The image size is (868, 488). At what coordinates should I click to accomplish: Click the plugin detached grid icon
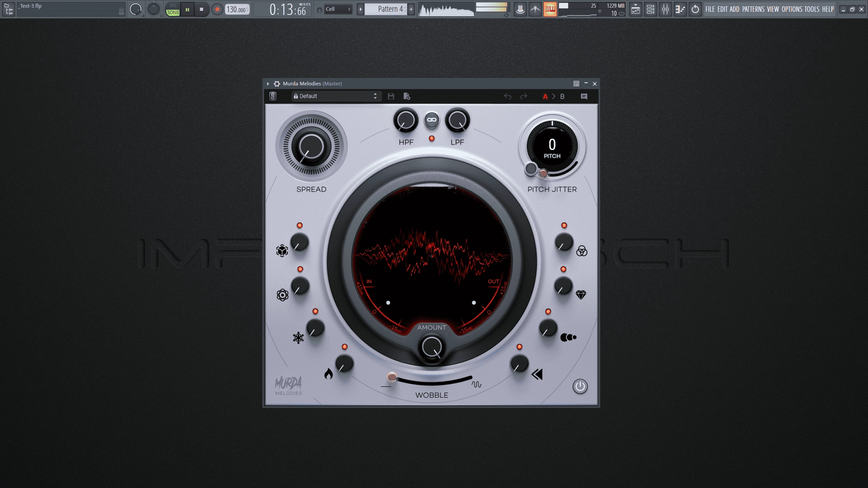[x=576, y=84]
